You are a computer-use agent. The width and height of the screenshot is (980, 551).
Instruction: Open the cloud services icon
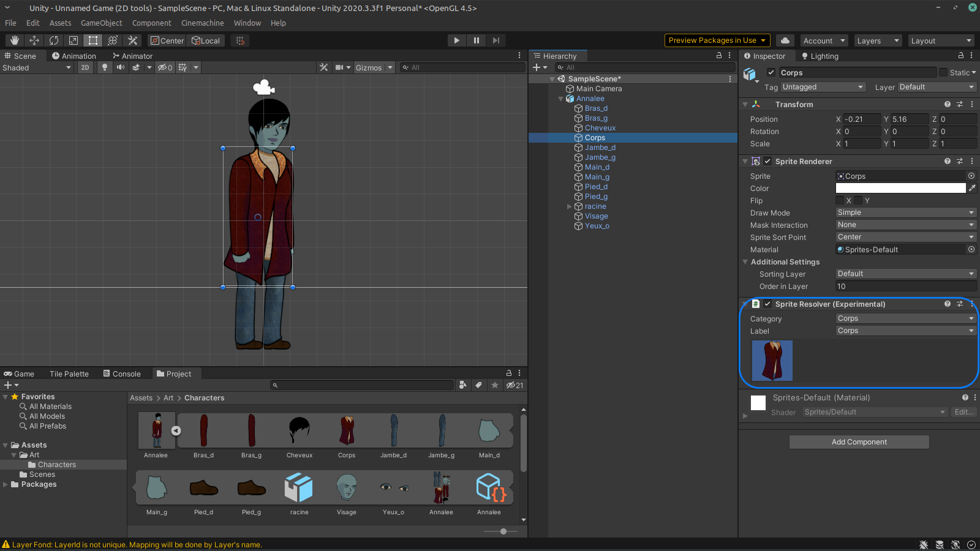coord(785,40)
